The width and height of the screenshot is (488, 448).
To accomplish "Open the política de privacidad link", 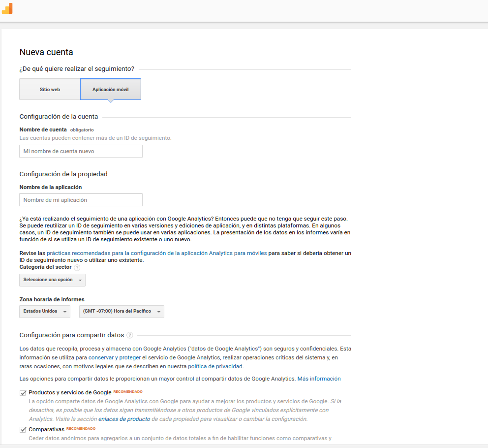I will (215, 366).
